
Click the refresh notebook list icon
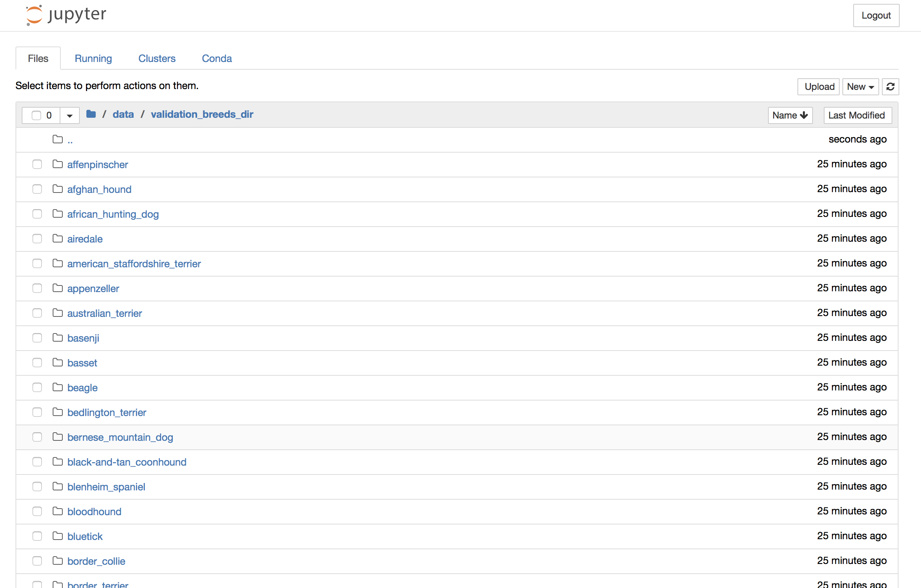tap(890, 86)
